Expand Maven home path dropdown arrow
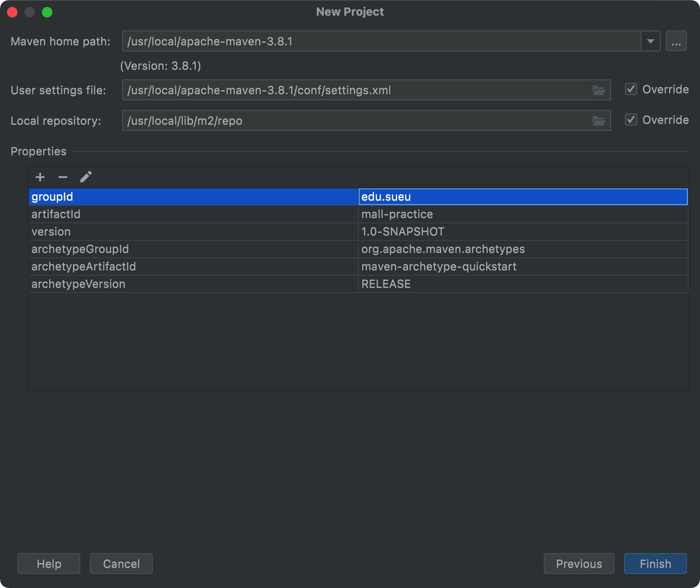The height and width of the screenshot is (588, 700). tap(650, 41)
